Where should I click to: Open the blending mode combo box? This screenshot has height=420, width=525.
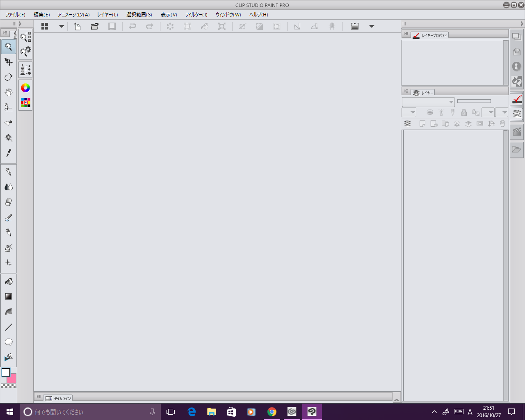click(428, 102)
